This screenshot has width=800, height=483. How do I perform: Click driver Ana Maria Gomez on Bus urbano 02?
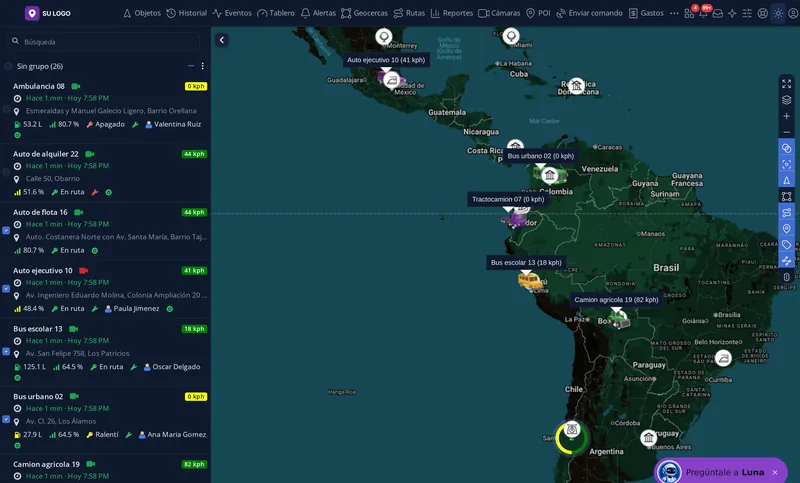point(172,435)
